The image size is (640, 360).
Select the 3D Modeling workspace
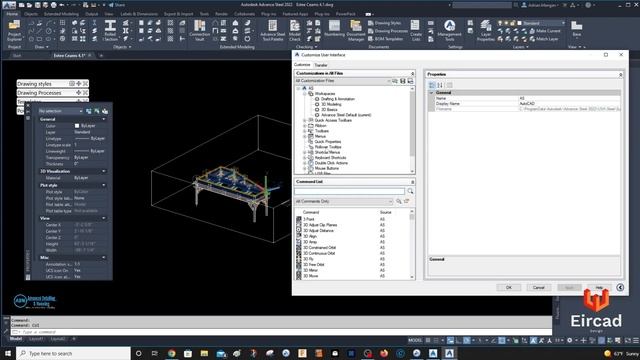point(331,104)
